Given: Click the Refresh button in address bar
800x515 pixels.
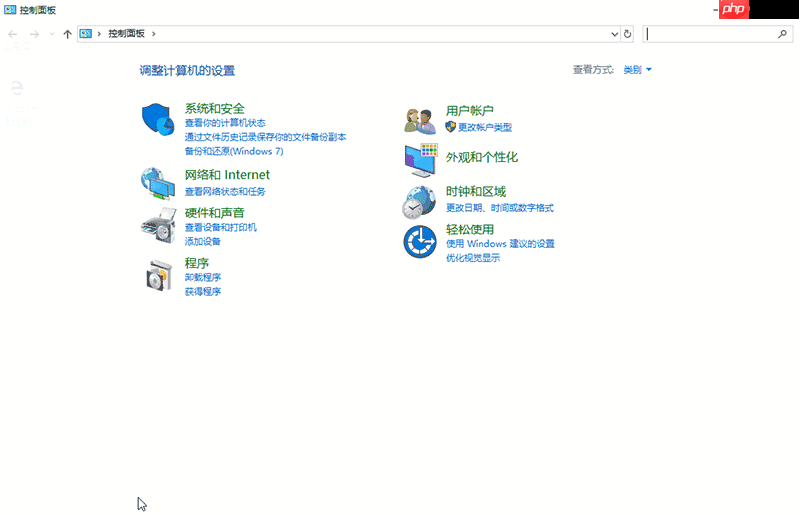Looking at the screenshot, I should pos(628,34).
